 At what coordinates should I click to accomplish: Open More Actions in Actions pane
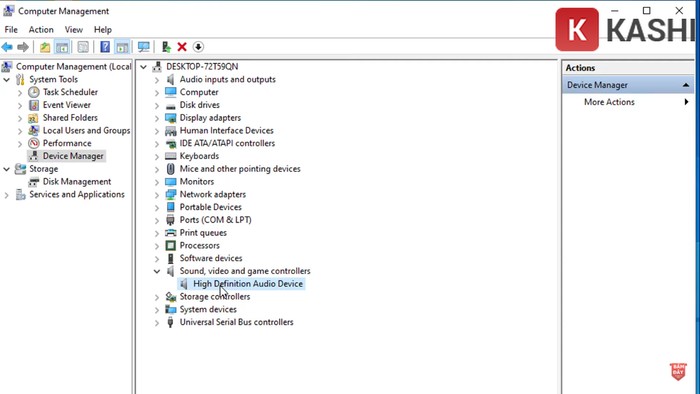(x=609, y=102)
